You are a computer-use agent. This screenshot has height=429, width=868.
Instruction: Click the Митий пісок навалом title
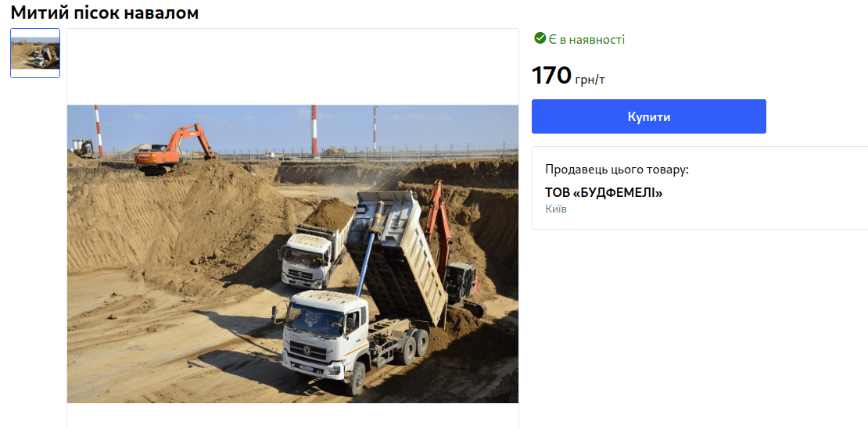click(x=105, y=13)
